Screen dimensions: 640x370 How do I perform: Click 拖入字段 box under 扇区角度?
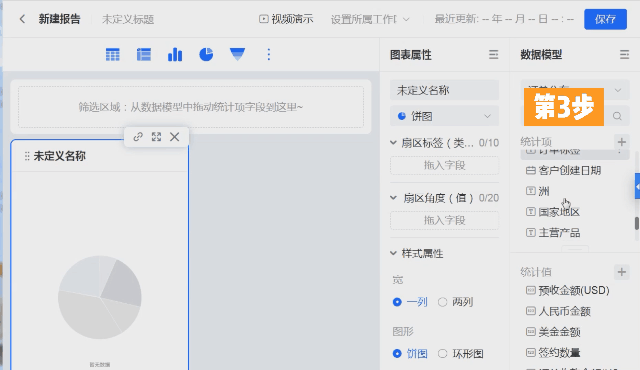444,220
